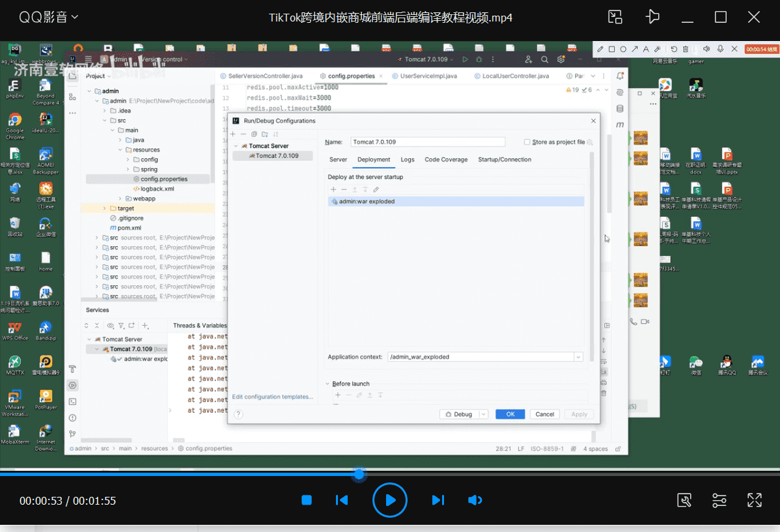Open the Debug button dropdown arrow
The width and height of the screenshot is (780, 532).
pyautogui.click(x=483, y=414)
